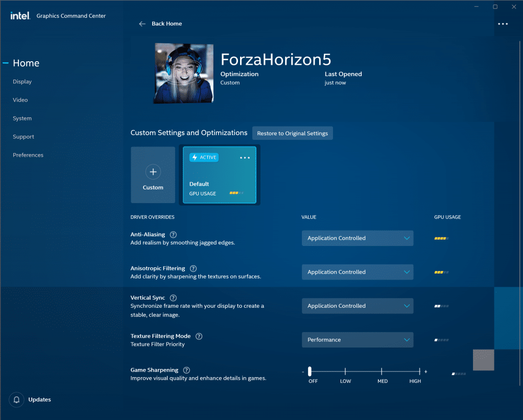Add a new Custom settings profile card
This screenshot has width=523, height=420.
pyautogui.click(x=153, y=175)
